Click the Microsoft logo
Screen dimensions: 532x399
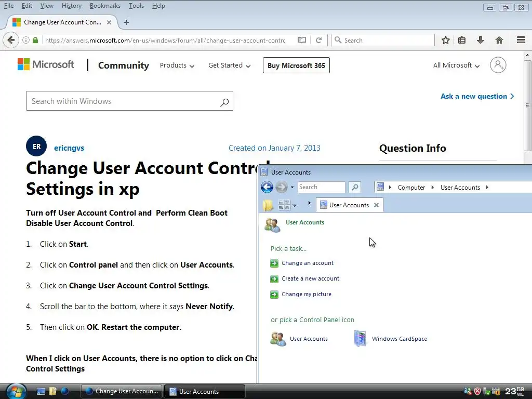[46, 64]
